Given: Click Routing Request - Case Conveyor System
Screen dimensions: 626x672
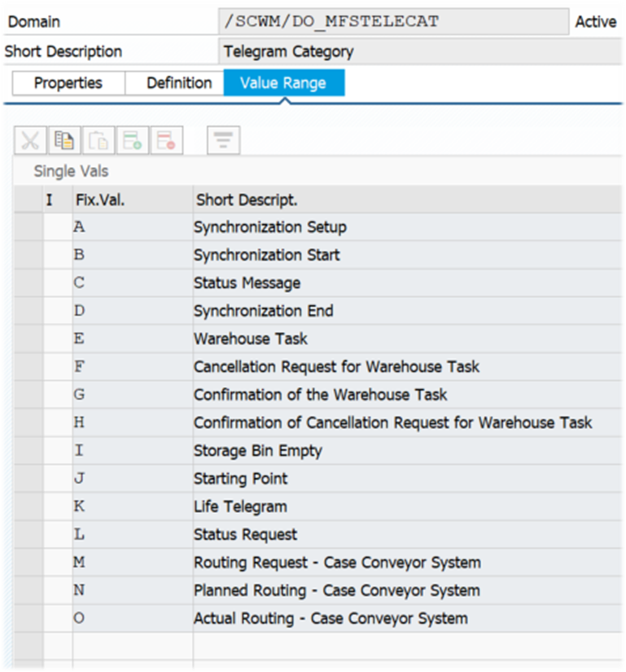Looking at the screenshot, I should tap(337, 562).
